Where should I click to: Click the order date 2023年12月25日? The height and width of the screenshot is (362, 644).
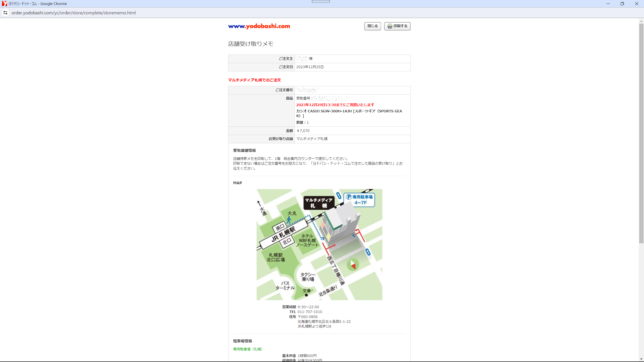[310, 67]
